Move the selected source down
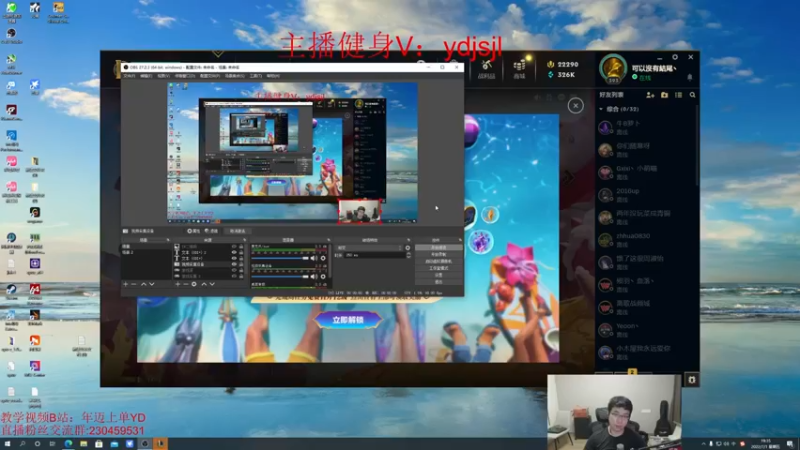This screenshot has height=450, width=800. tap(212, 284)
